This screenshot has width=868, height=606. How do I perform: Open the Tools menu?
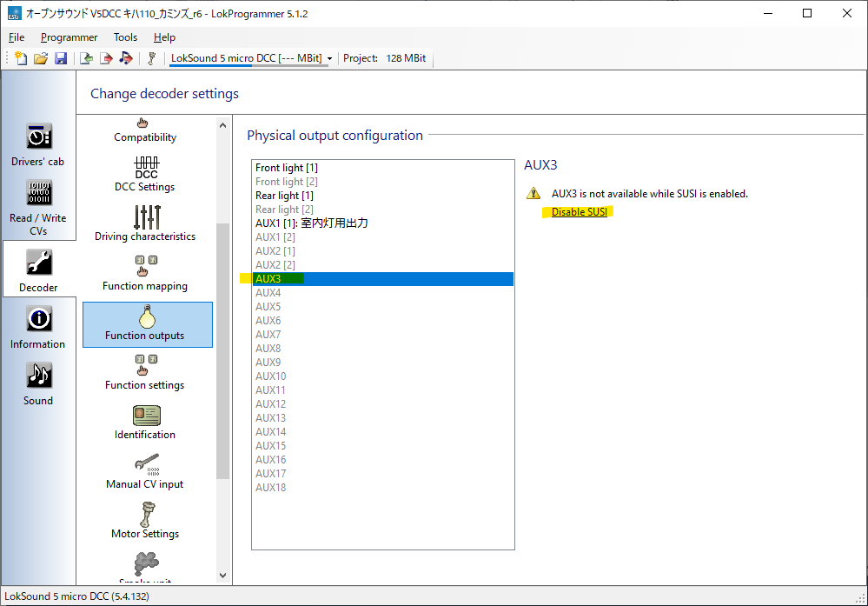pos(126,37)
